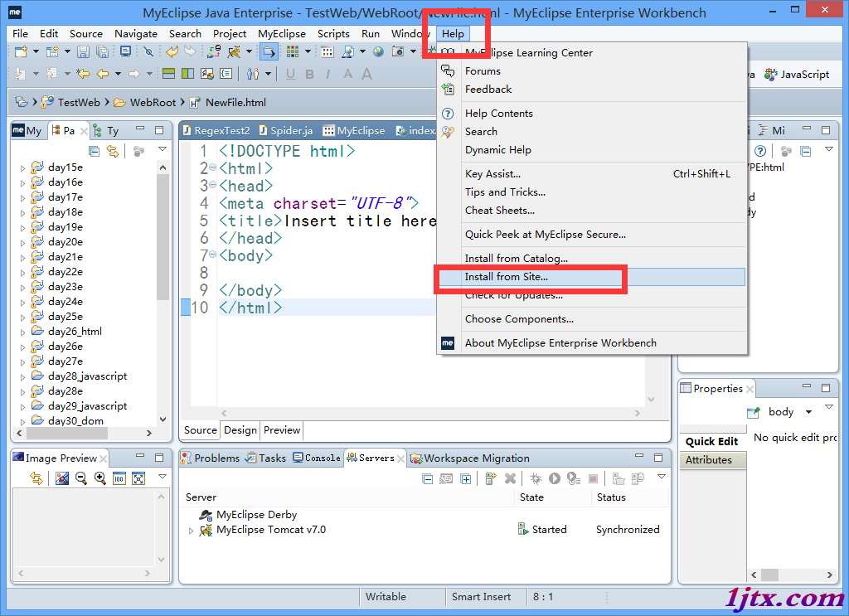Toggle code folding on body line 7
The height and width of the screenshot is (616, 849).
[x=213, y=255]
